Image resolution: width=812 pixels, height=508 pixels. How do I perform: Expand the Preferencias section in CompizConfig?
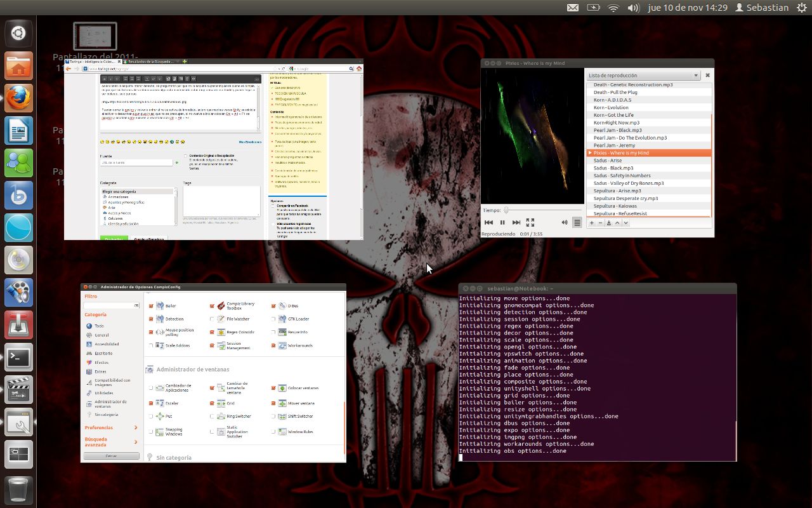(x=111, y=427)
